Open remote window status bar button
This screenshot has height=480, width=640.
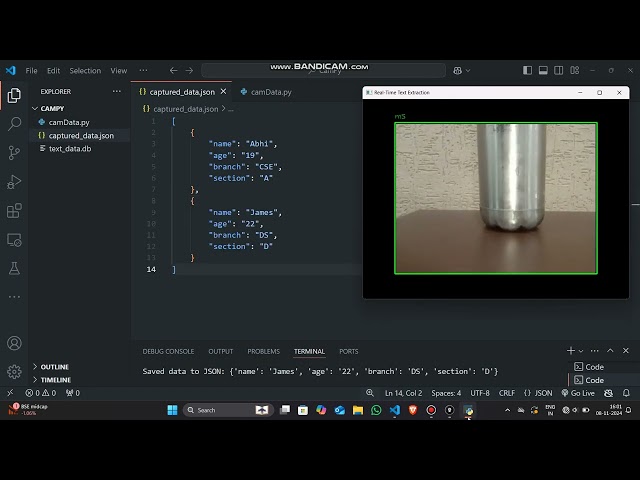click(x=10, y=393)
